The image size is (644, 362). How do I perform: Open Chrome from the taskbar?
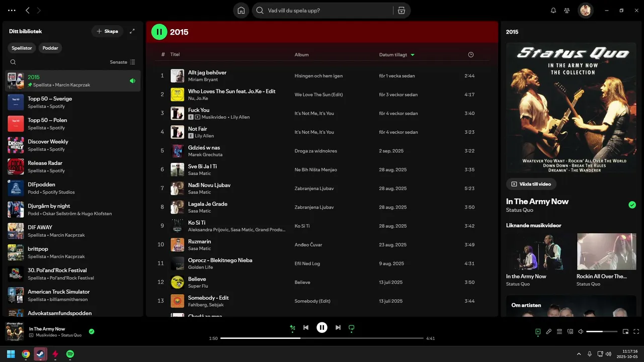pyautogui.click(x=26, y=354)
